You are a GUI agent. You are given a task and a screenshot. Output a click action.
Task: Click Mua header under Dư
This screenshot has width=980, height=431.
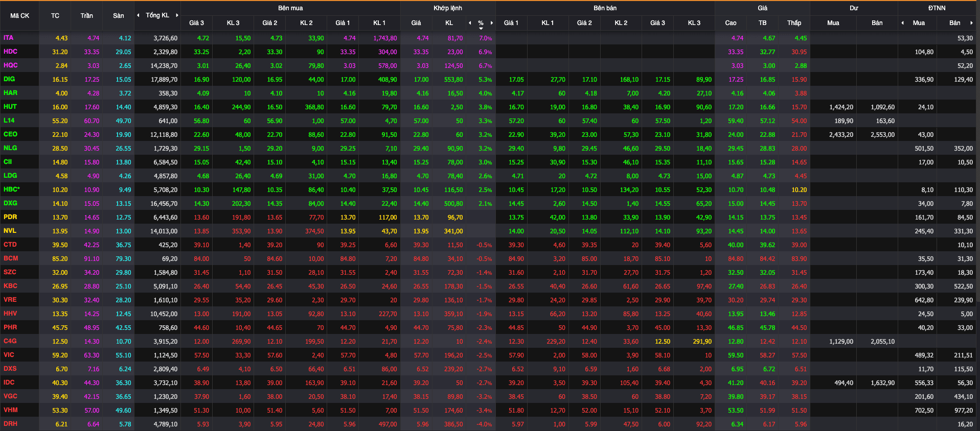(833, 23)
